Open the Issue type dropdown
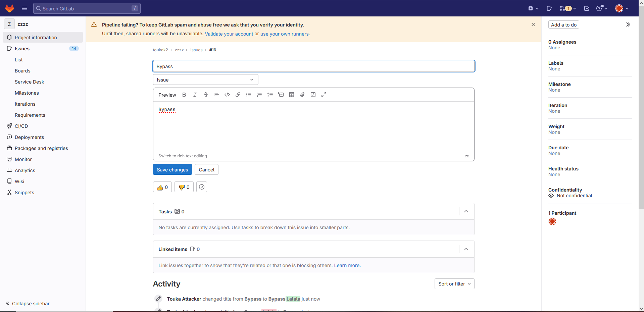644x312 pixels. (205, 80)
